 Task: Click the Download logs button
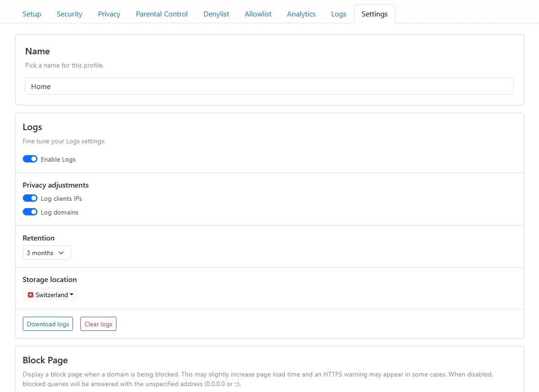47,324
